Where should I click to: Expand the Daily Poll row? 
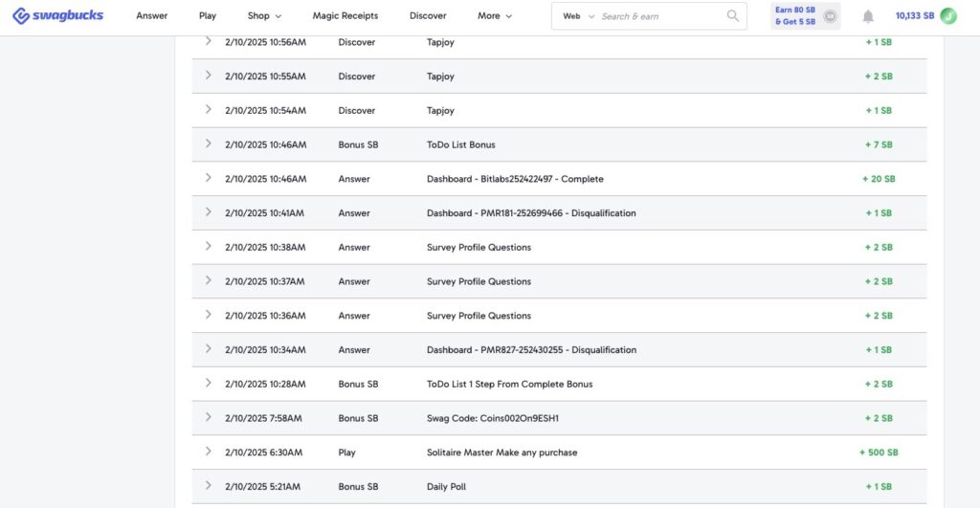point(209,486)
